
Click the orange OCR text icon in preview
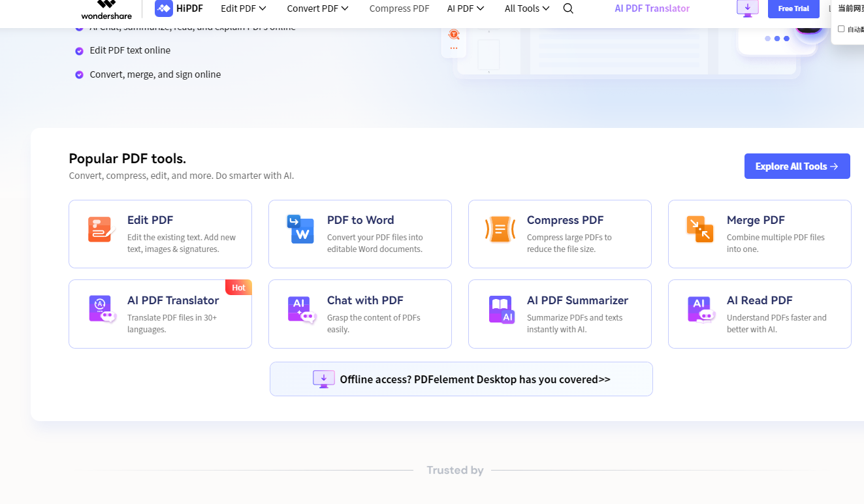[x=454, y=34]
